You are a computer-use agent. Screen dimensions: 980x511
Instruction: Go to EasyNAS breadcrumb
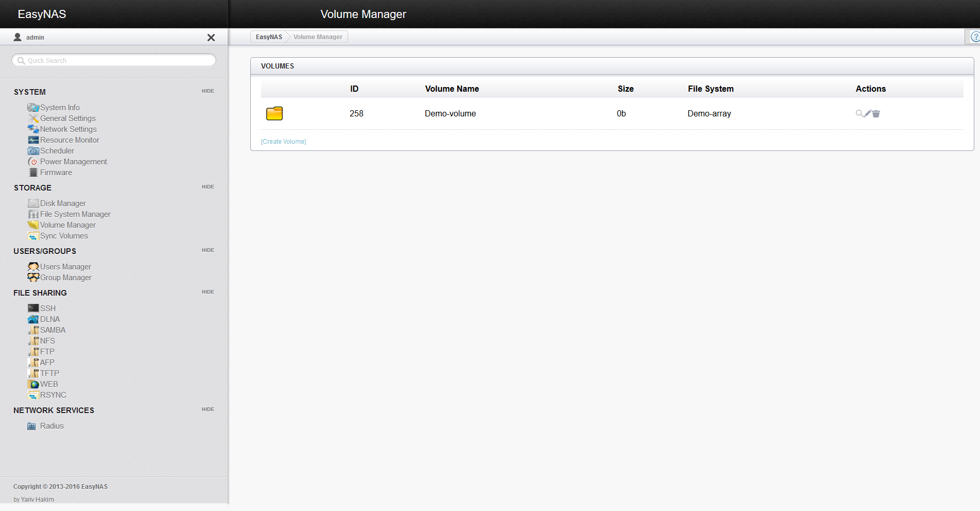pos(269,37)
